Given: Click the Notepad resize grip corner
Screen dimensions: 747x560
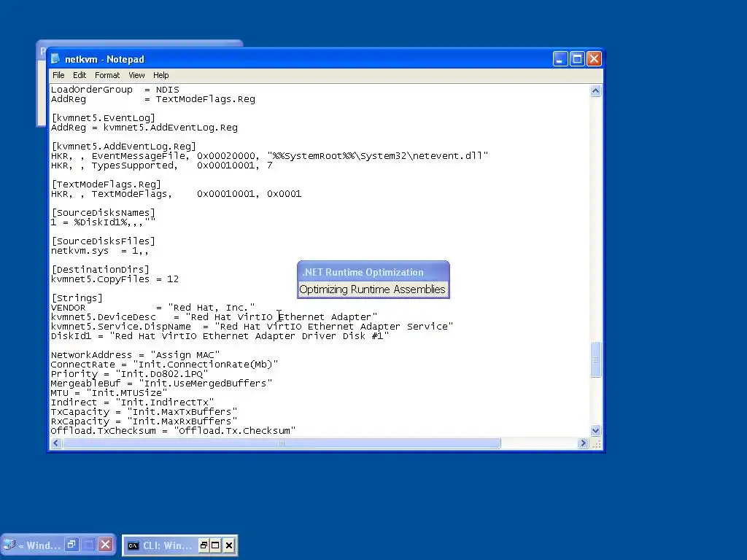Looking at the screenshot, I should pos(596,444).
